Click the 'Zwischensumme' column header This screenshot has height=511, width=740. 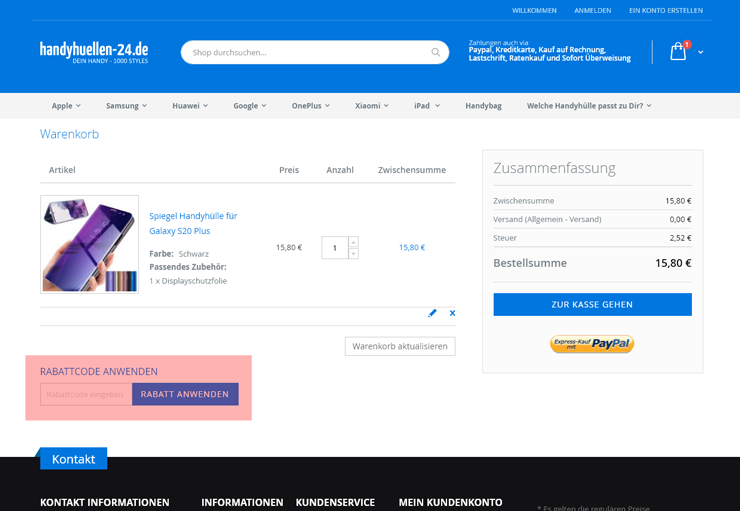(412, 170)
